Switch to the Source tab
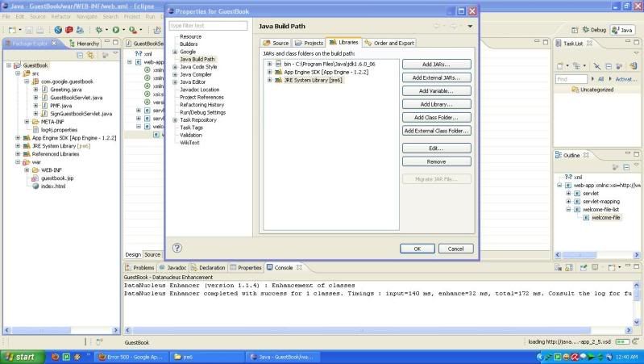This screenshot has width=644, height=364. (276, 43)
